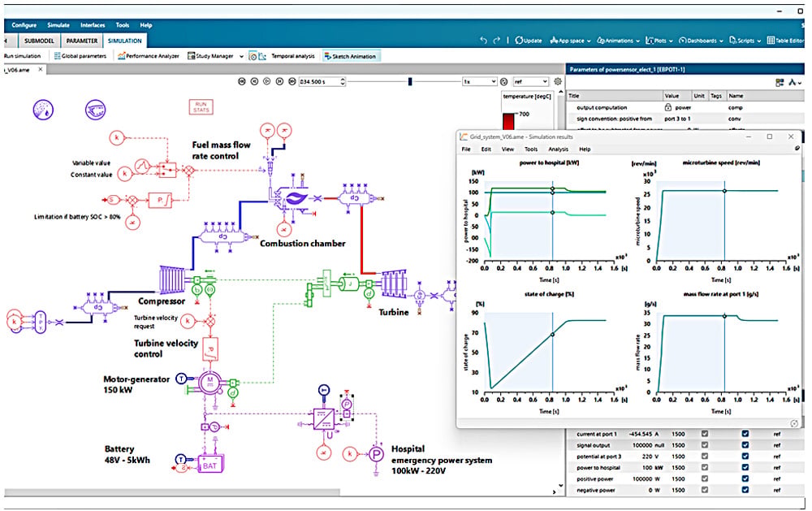Open the Study Manager

coord(210,56)
